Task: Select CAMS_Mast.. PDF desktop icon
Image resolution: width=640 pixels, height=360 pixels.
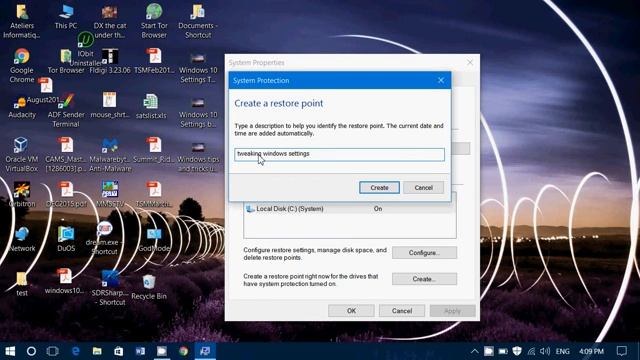Action: [66, 154]
